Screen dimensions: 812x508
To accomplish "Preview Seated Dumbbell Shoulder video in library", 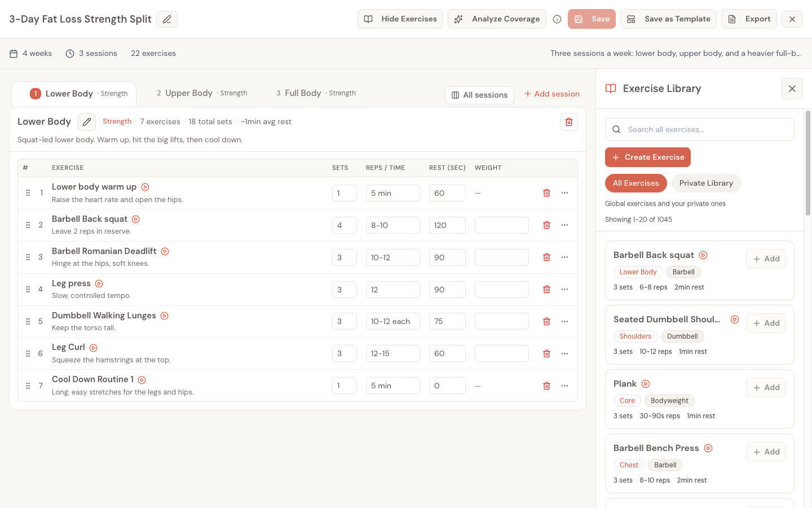I will coord(734,319).
